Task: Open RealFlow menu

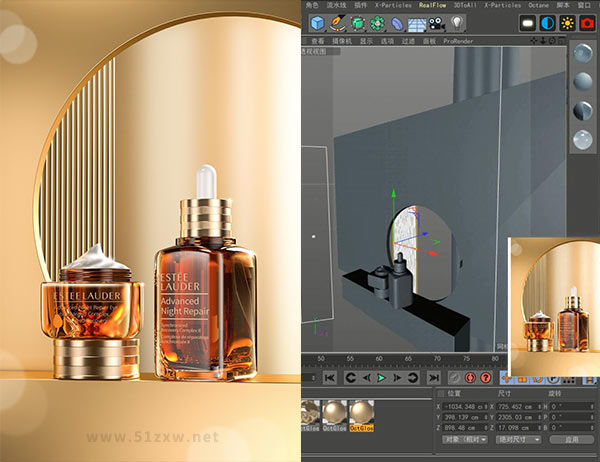Action: (432, 5)
